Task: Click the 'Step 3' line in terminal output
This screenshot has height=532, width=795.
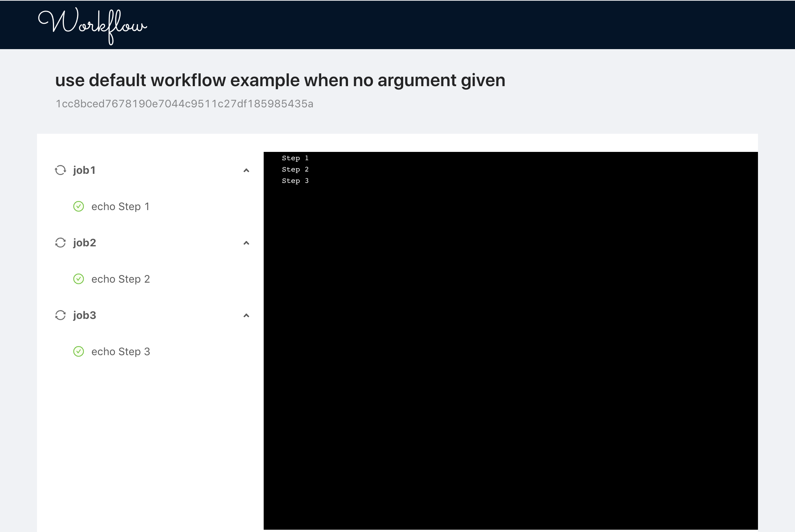Action: (295, 181)
